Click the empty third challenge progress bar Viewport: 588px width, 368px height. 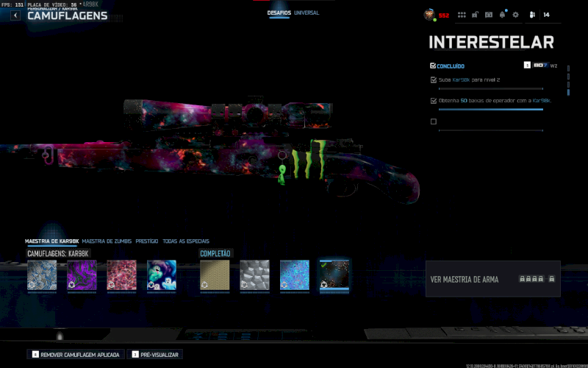491,131
